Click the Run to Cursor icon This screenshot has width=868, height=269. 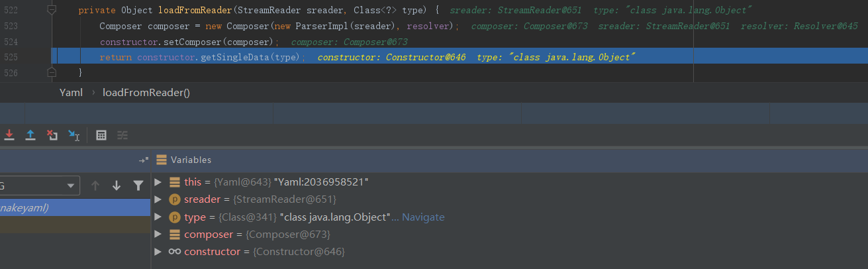click(x=73, y=135)
